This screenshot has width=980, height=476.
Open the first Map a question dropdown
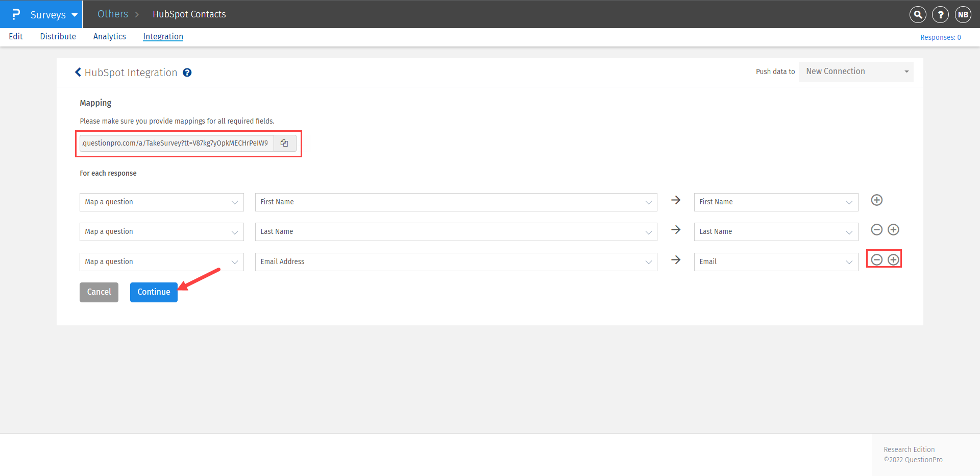coord(161,202)
